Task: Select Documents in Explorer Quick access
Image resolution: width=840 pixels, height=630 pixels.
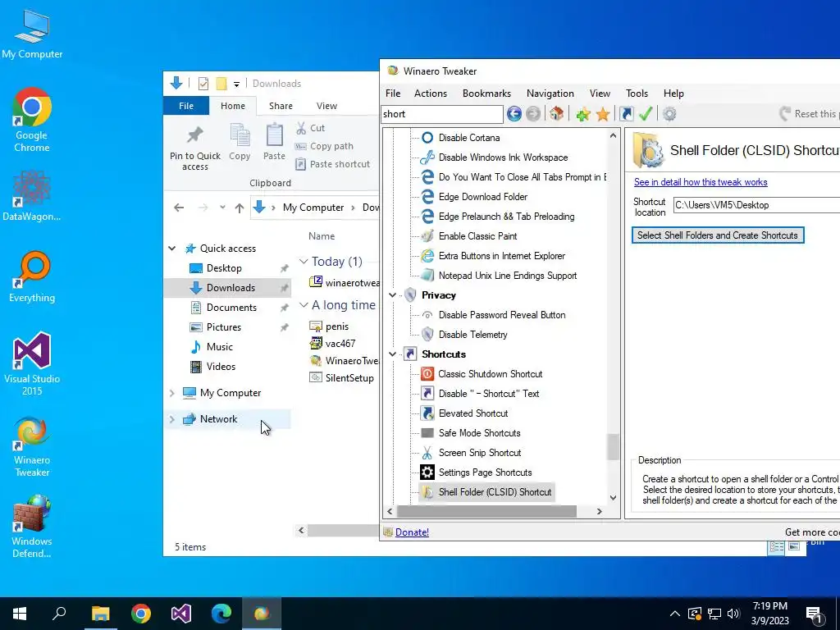Action: point(231,308)
